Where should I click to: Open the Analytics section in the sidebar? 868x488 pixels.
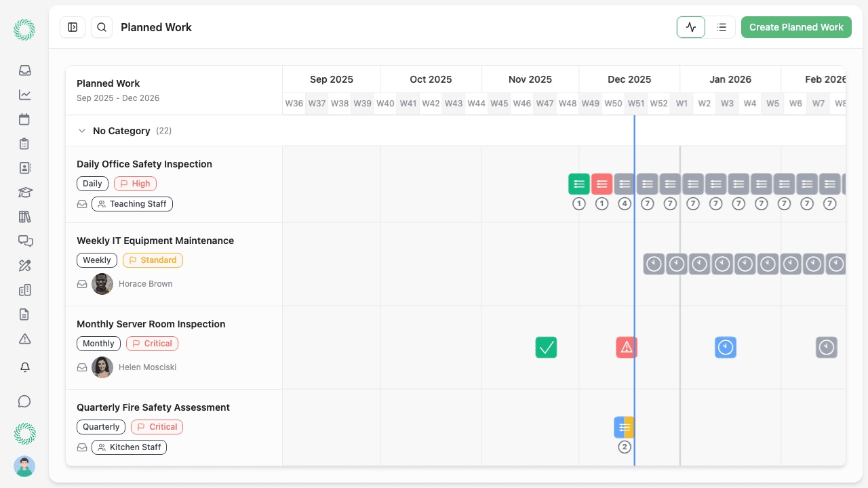pyautogui.click(x=24, y=95)
